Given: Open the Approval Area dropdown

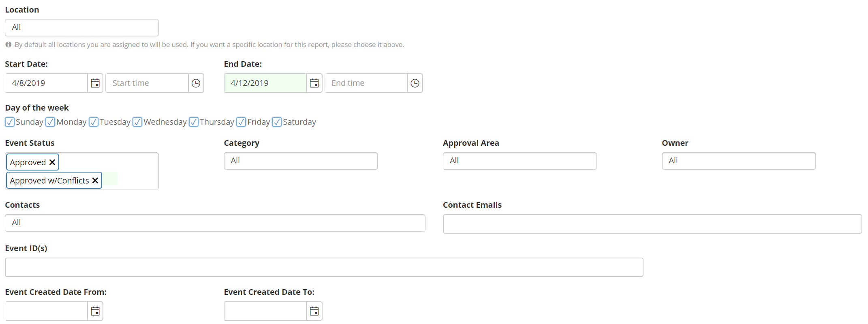Looking at the screenshot, I should [x=520, y=161].
